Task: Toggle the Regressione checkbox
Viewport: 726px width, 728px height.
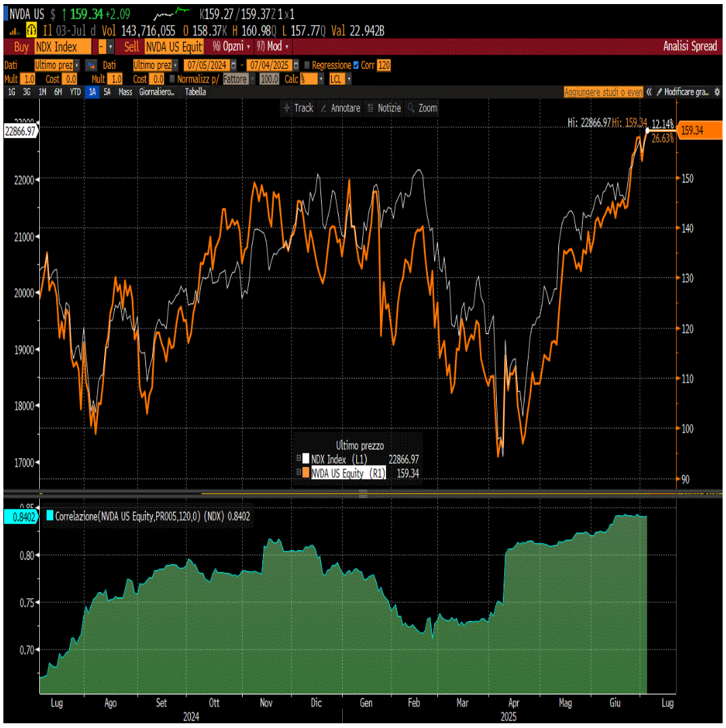Action: [x=307, y=65]
